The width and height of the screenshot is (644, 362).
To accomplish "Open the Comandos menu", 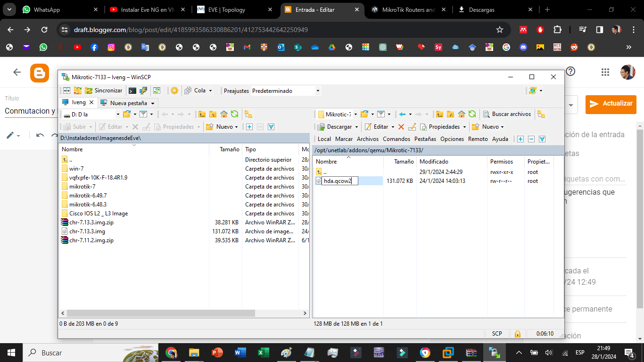I will click(396, 139).
